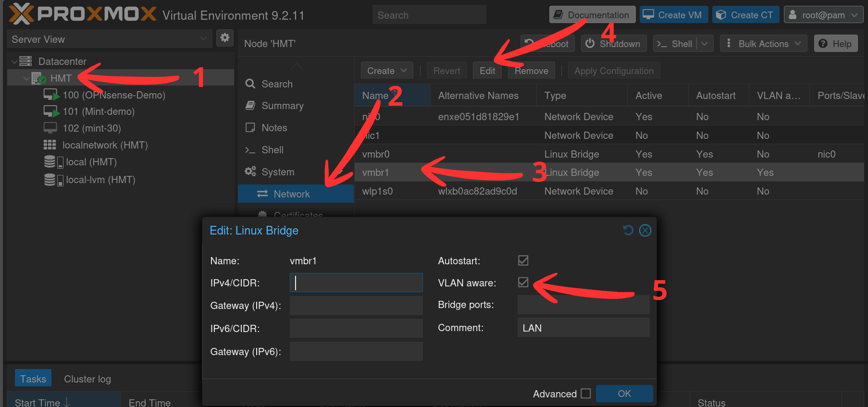
Task: Click the root@pam user icon
Action: pos(793,15)
